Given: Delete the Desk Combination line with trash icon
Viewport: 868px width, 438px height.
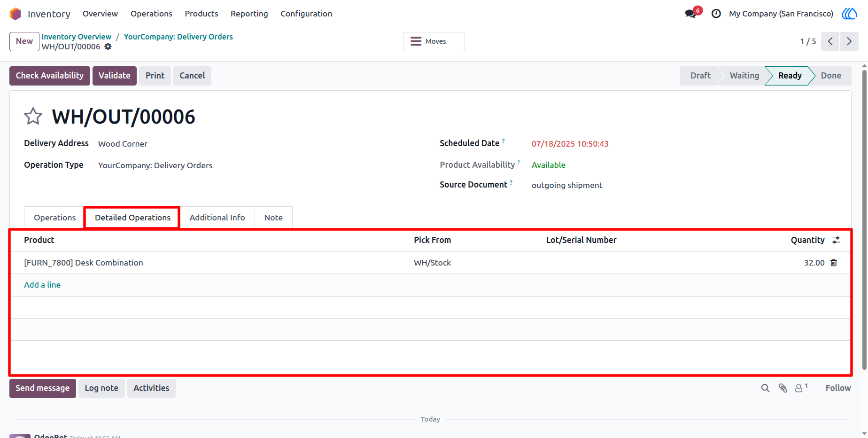Looking at the screenshot, I should (x=834, y=263).
